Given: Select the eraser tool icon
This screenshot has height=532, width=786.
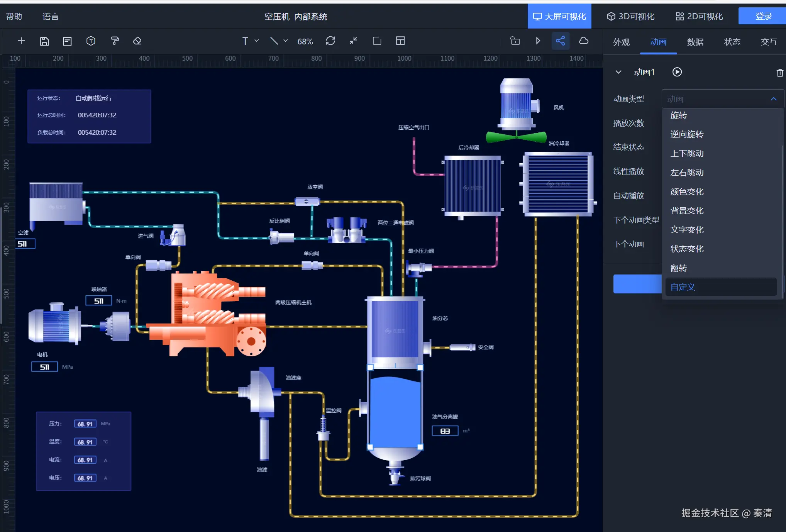Looking at the screenshot, I should [x=137, y=41].
